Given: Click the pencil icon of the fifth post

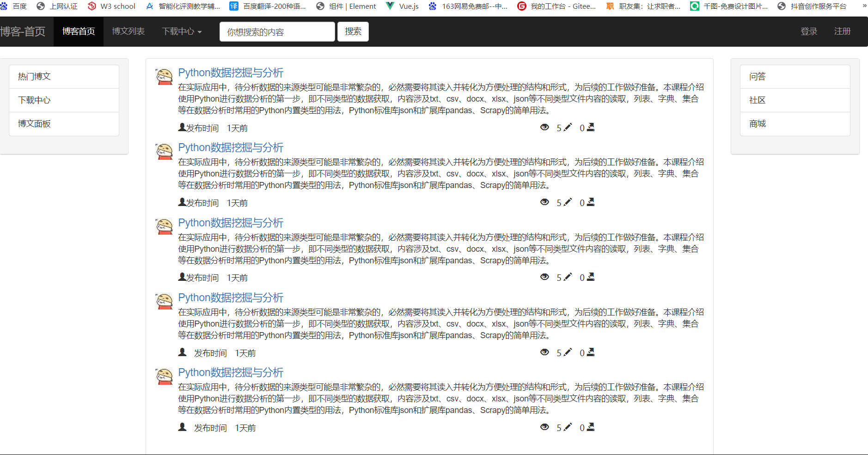Looking at the screenshot, I should [x=568, y=426].
